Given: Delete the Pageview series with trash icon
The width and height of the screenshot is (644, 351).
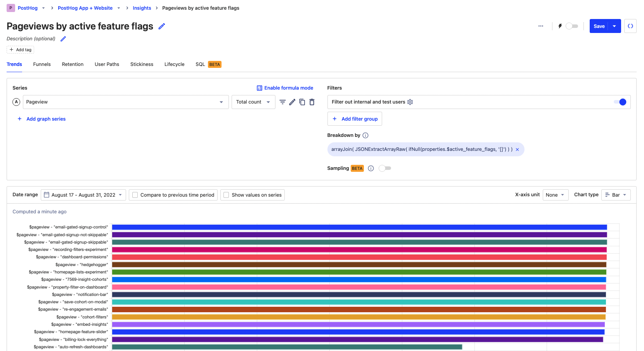Looking at the screenshot, I should pyautogui.click(x=312, y=102).
